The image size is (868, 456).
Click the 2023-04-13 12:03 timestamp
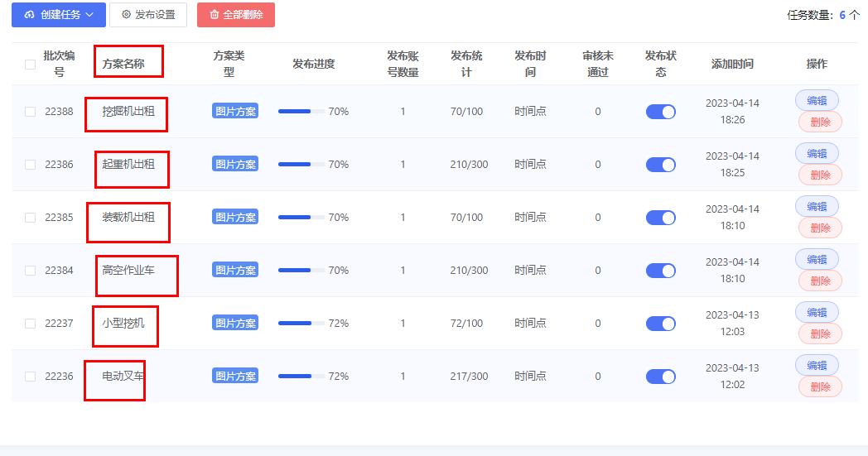(x=732, y=324)
